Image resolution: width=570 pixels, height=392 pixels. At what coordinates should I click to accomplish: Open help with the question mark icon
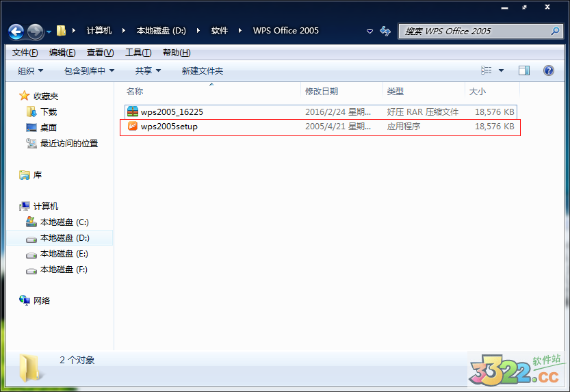point(549,70)
